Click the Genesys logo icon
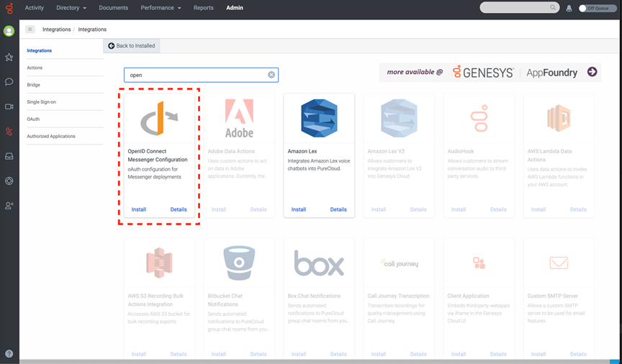 (9, 8)
